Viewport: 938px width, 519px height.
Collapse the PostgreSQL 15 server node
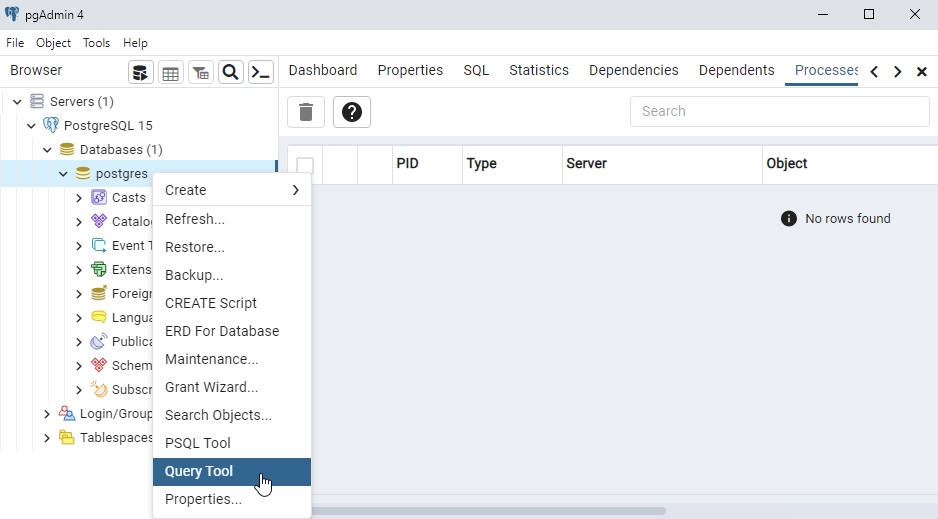(x=32, y=126)
